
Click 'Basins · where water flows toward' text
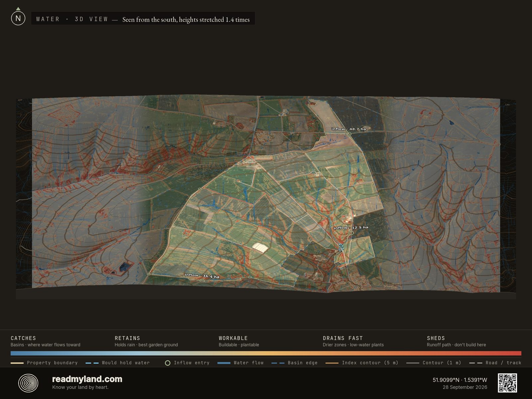(x=46, y=345)
